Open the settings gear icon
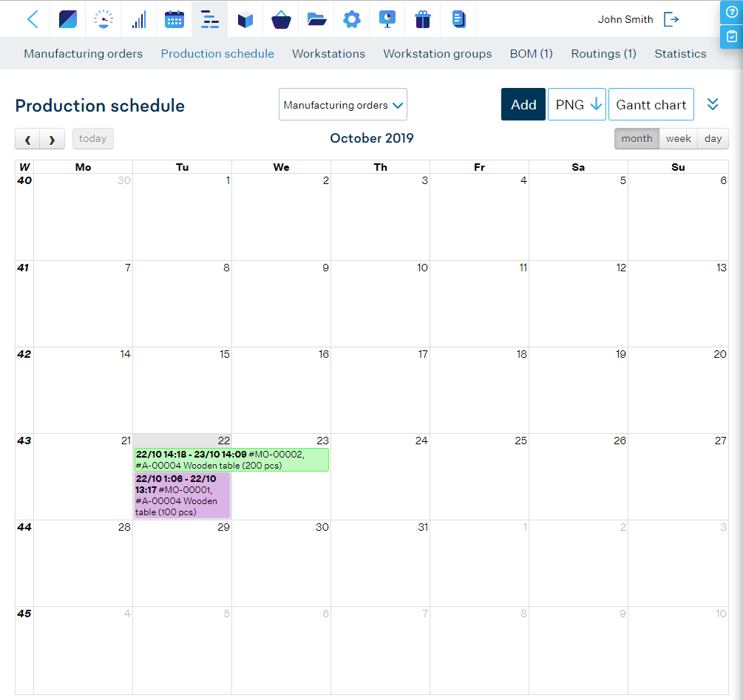The height and width of the screenshot is (700, 743). [352, 19]
